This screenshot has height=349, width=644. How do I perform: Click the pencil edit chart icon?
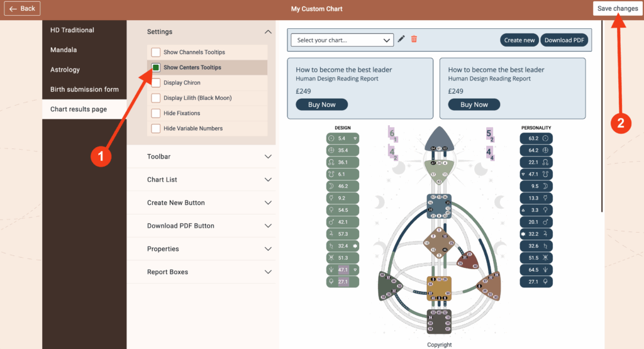401,39
